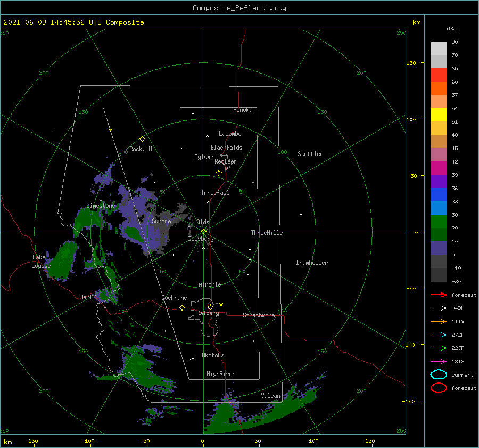This screenshot has height=448, width=479.
Task: Click the Lacombe label
Action: (x=230, y=134)
